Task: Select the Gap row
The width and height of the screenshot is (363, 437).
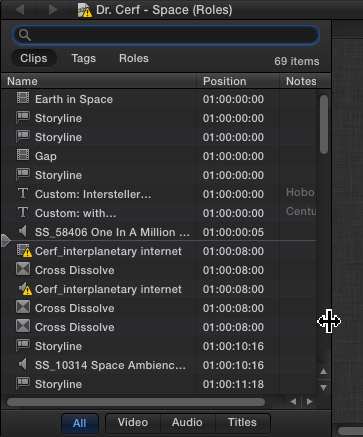Action: pos(159,156)
